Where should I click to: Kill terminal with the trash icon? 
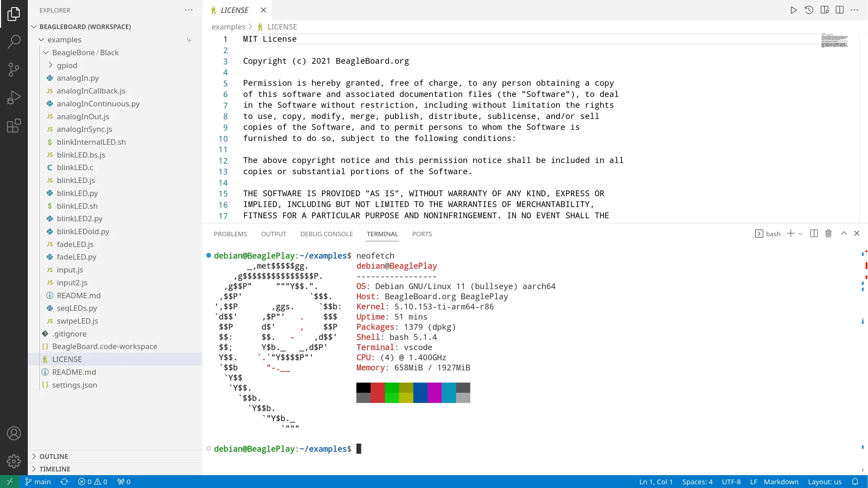click(x=828, y=233)
